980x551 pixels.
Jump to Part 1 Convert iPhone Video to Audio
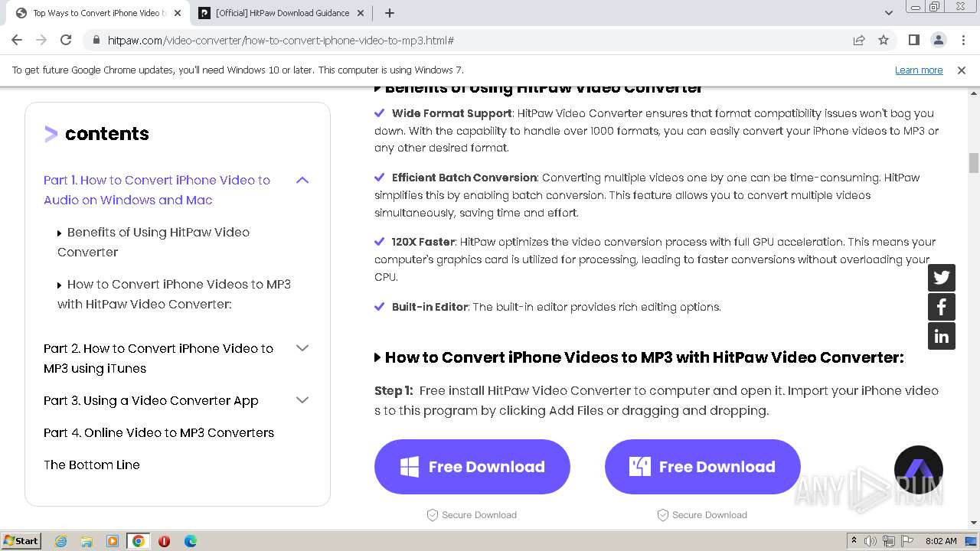(x=157, y=190)
